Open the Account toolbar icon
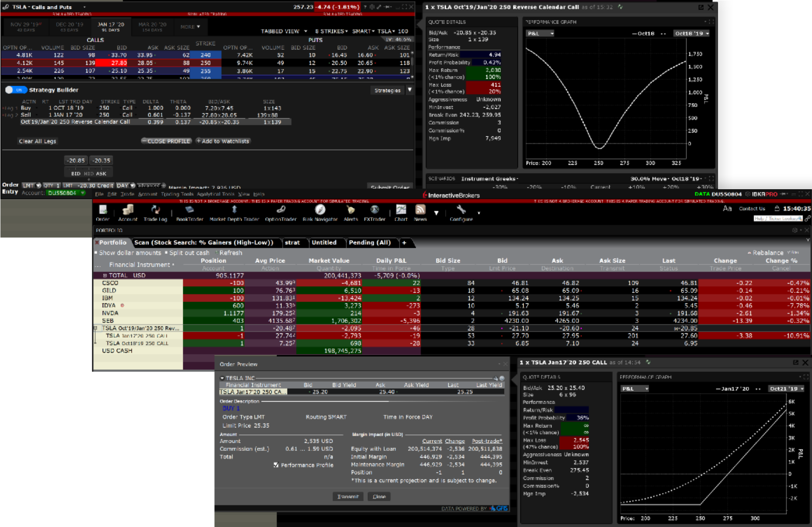 coord(128,213)
